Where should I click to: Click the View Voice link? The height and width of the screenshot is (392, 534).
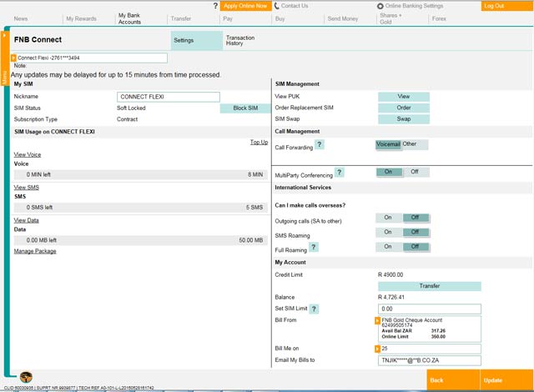pos(28,154)
